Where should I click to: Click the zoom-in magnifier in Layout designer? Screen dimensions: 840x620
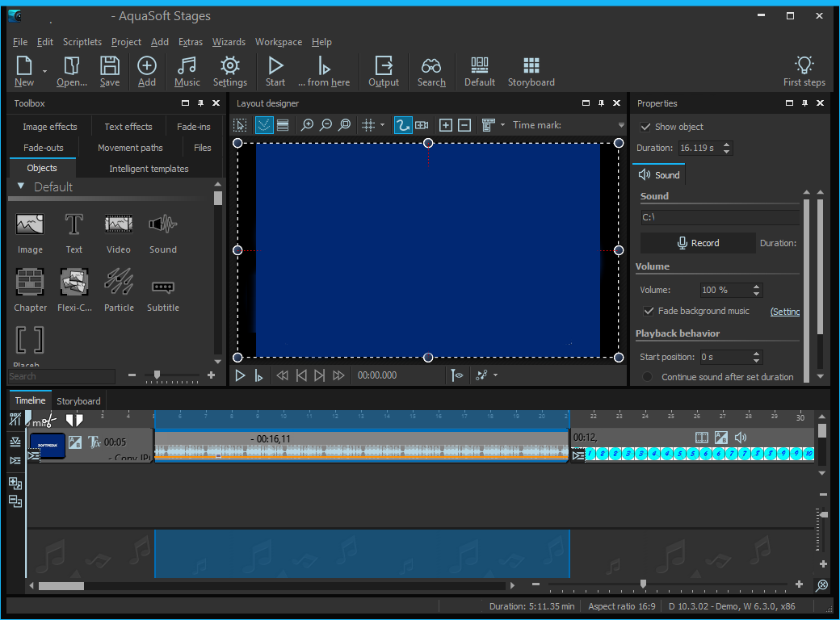click(x=307, y=125)
